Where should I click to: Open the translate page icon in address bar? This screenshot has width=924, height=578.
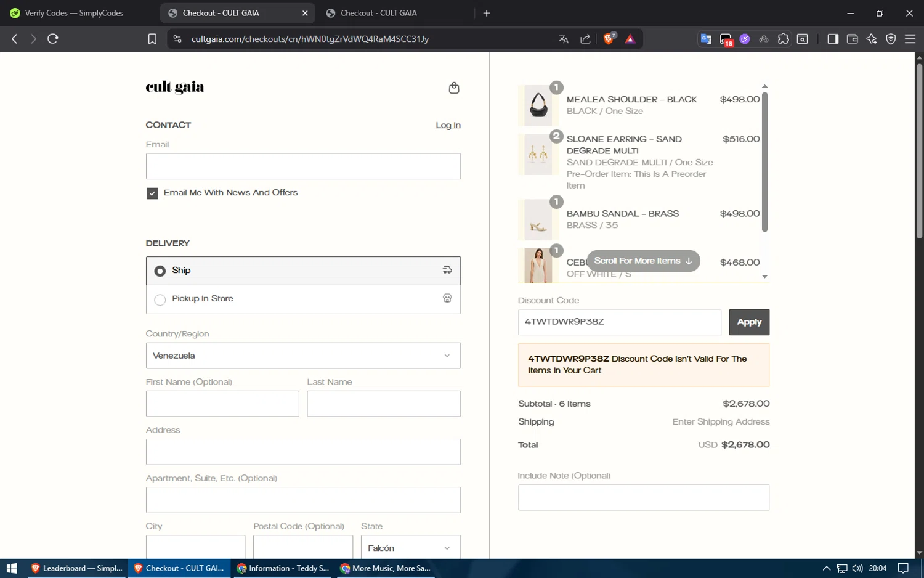[x=564, y=39]
